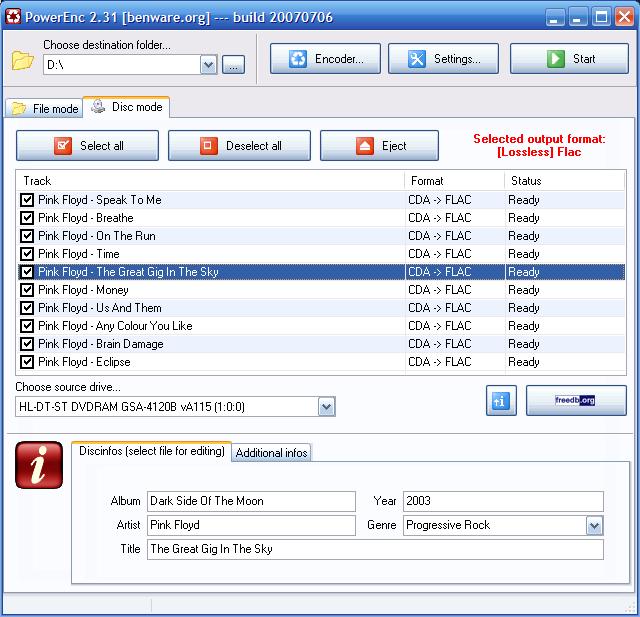This screenshot has height=617, width=640.
Task: Click Select all tracks button
Action: click(x=87, y=146)
